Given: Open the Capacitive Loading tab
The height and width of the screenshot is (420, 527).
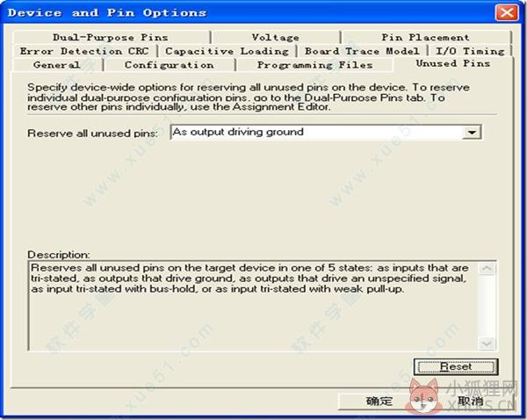Looking at the screenshot, I should pyautogui.click(x=227, y=51).
